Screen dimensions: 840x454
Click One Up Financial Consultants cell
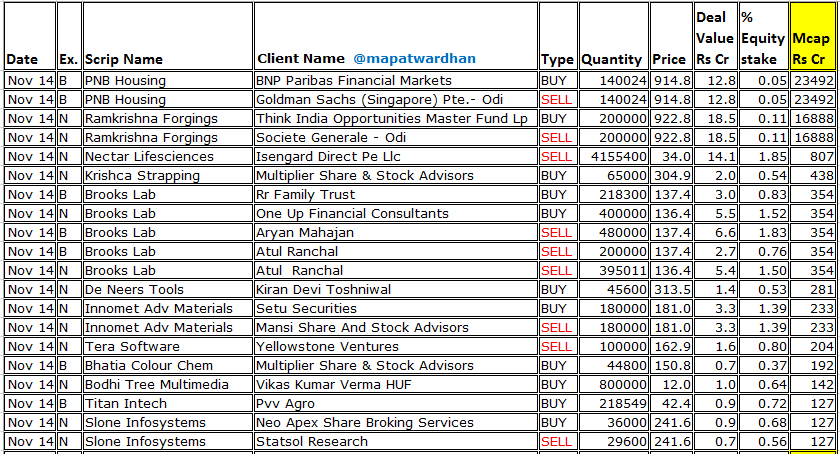pyautogui.click(x=396, y=213)
